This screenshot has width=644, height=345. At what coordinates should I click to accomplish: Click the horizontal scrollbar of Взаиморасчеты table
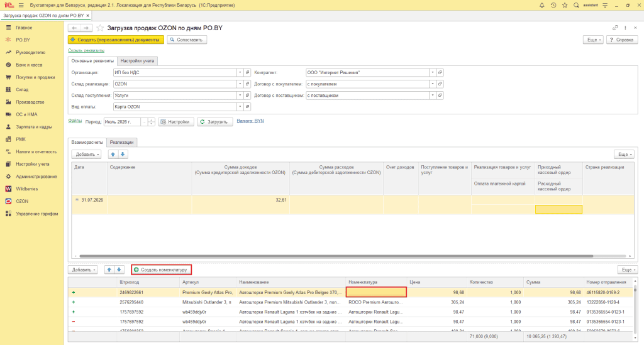click(336, 256)
